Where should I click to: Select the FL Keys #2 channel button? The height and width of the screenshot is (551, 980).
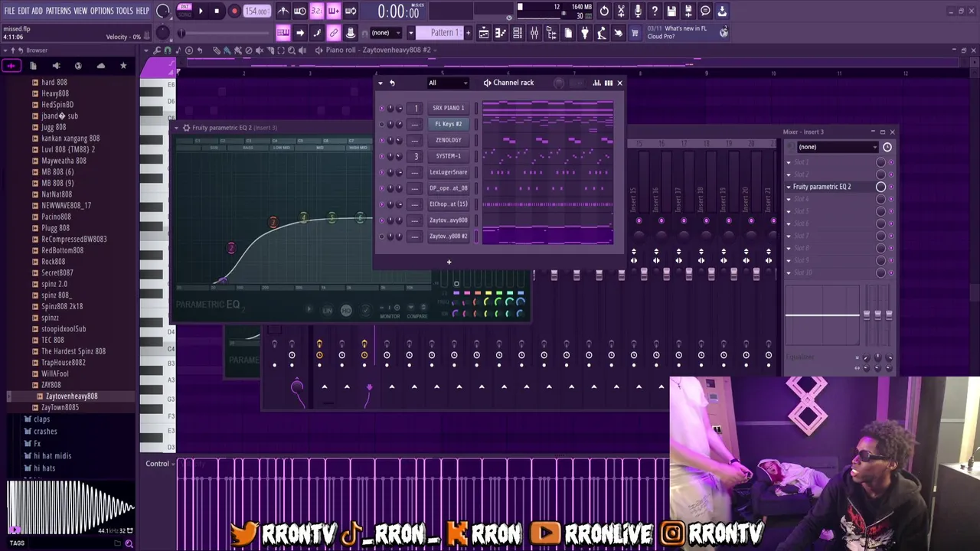[448, 124]
